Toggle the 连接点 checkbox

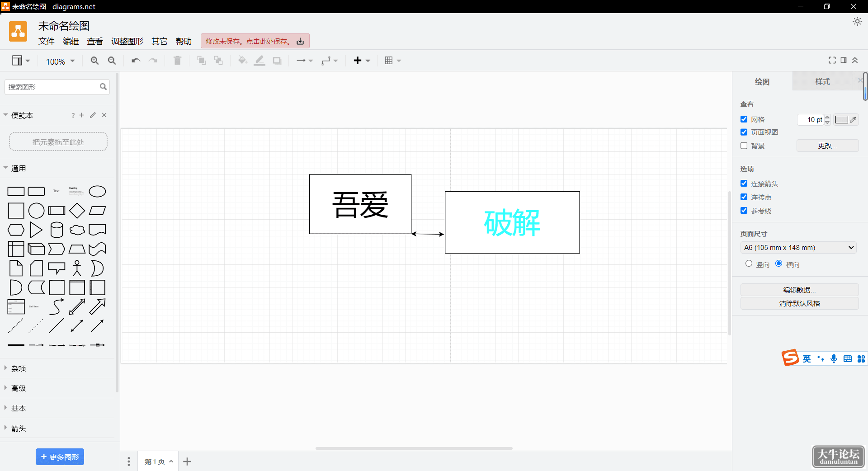(x=744, y=197)
